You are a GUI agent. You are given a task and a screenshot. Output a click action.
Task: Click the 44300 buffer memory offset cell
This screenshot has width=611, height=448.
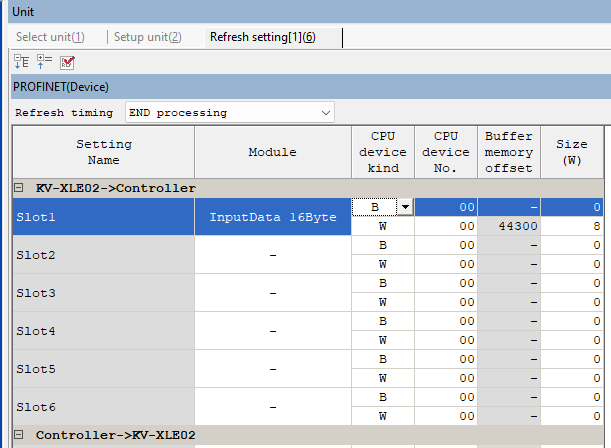coord(509,226)
